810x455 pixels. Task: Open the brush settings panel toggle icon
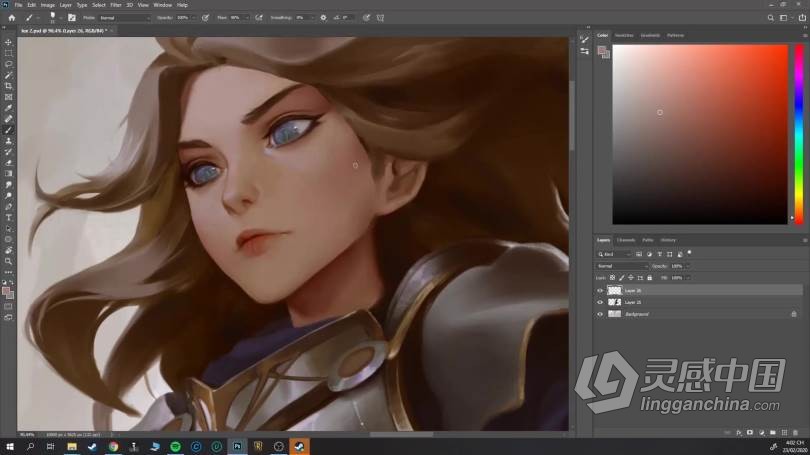point(72,18)
